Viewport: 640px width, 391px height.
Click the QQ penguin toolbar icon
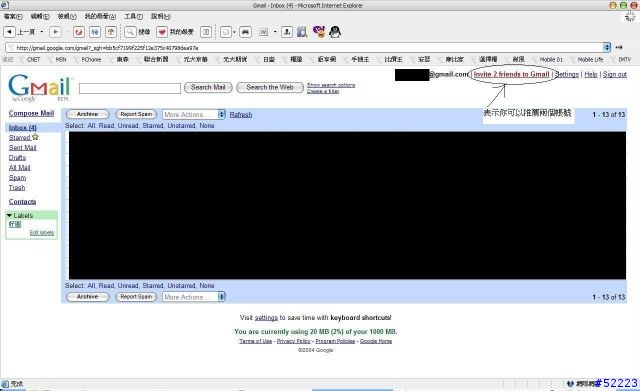(x=335, y=31)
